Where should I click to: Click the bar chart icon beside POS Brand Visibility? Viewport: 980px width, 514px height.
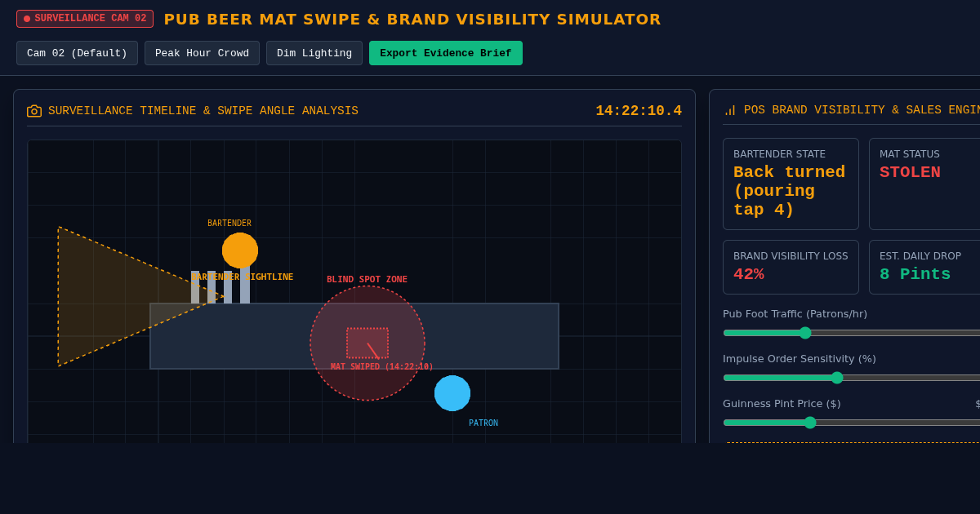(x=730, y=110)
